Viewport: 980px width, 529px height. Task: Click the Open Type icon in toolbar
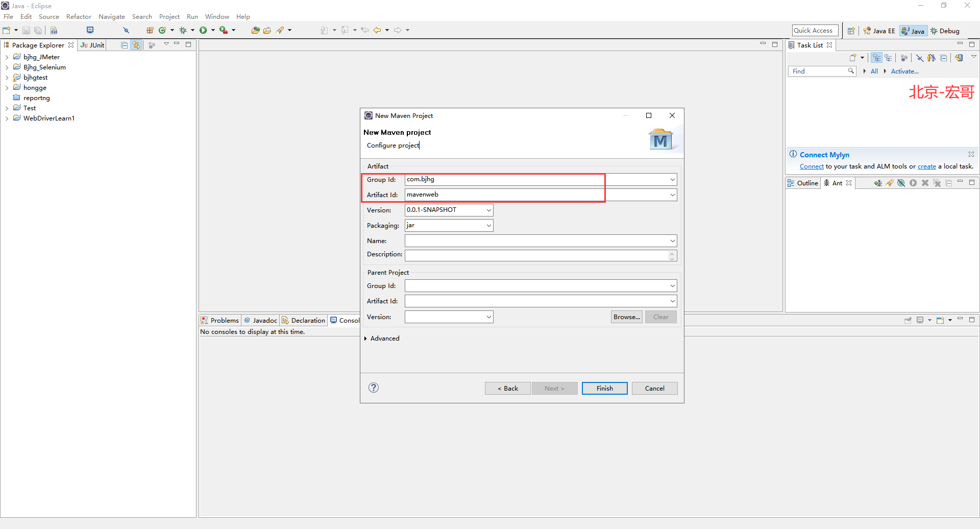pos(256,31)
